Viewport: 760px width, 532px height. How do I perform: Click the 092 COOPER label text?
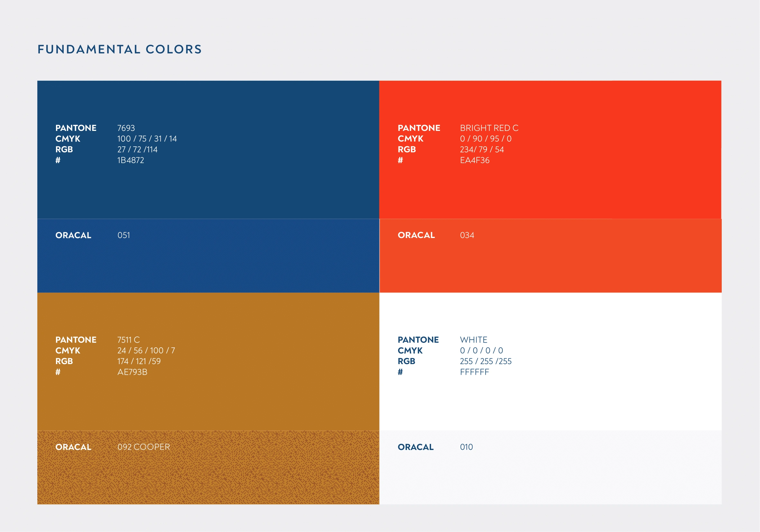click(x=144, y=447)
